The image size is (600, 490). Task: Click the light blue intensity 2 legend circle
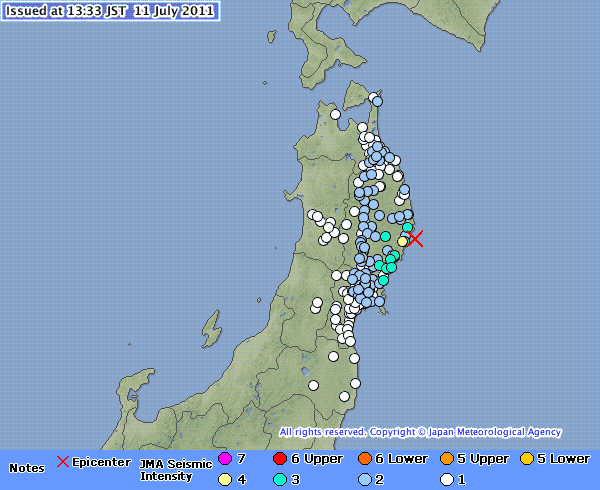[364, 479]
